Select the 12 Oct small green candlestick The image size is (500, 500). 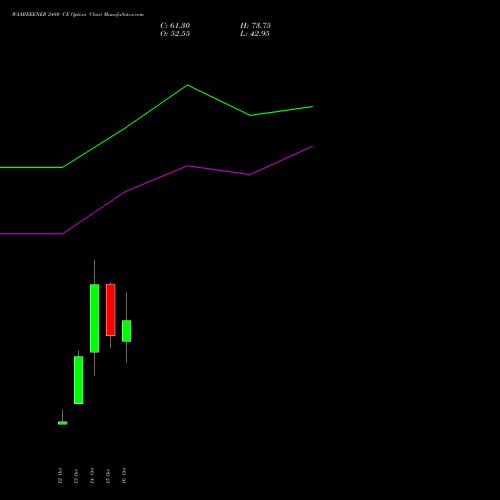click(62, 423)
